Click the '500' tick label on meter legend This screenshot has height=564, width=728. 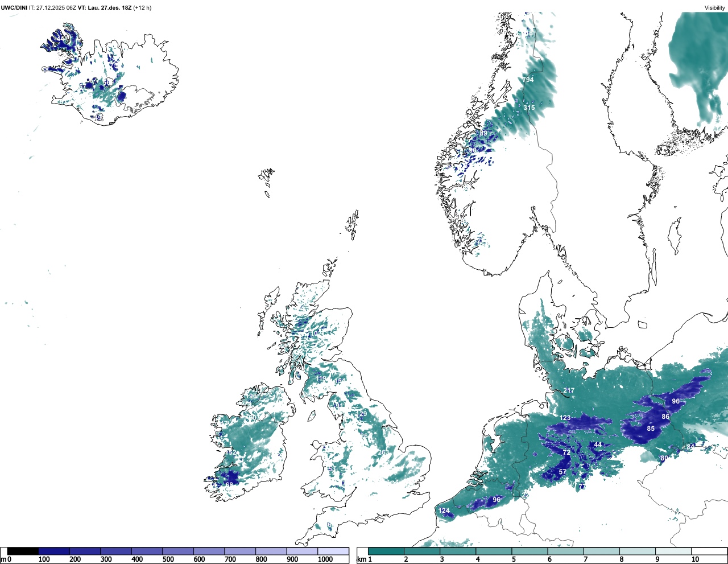coord(168,560)
